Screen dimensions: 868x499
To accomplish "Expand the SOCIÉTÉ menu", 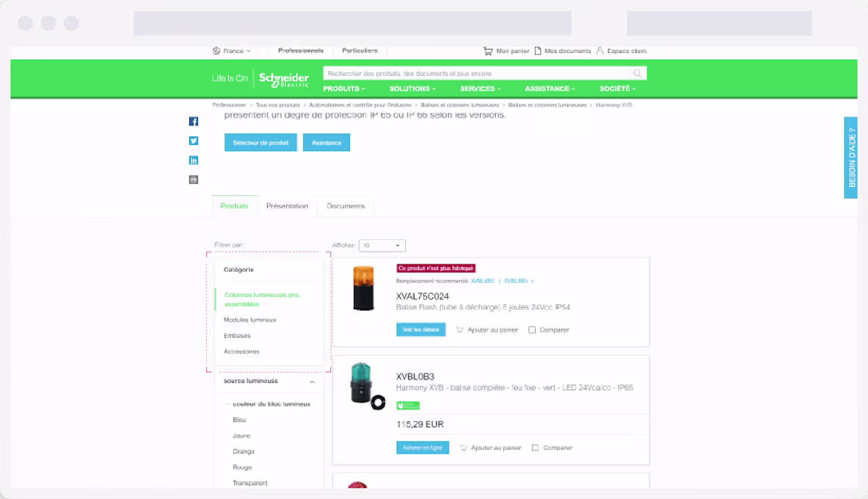I will (618, 89).
